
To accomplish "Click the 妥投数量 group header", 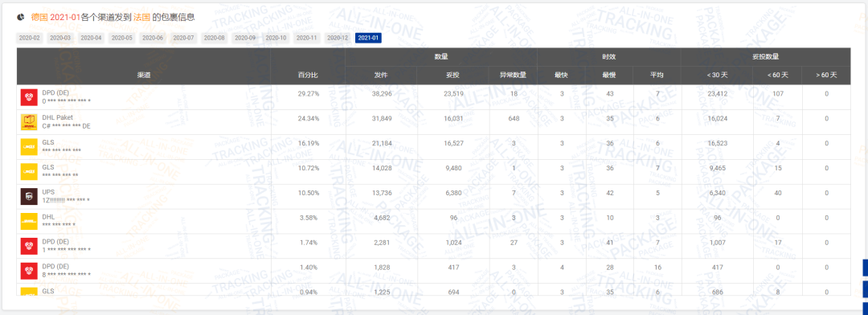I will click(766, 56).
